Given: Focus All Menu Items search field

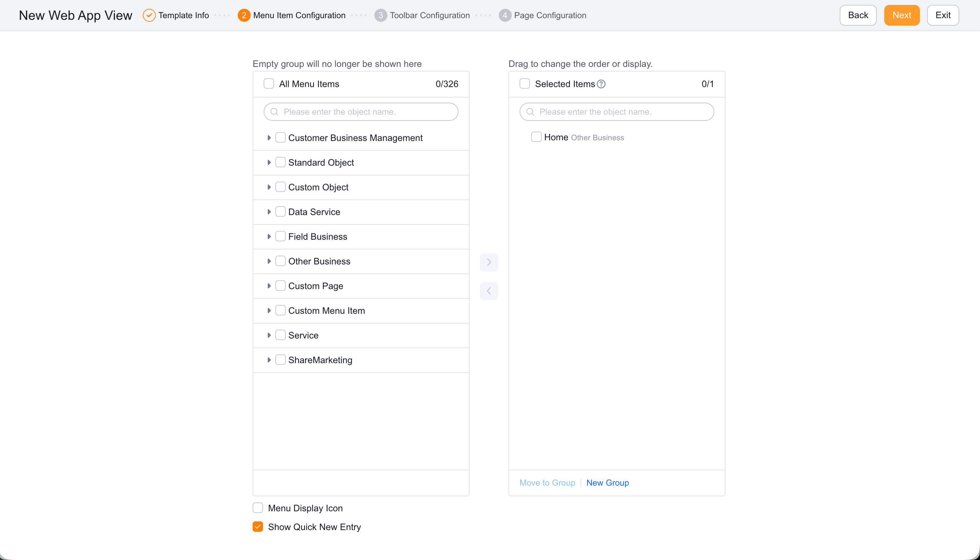Looking at the screenshot, I should [361, 111].
